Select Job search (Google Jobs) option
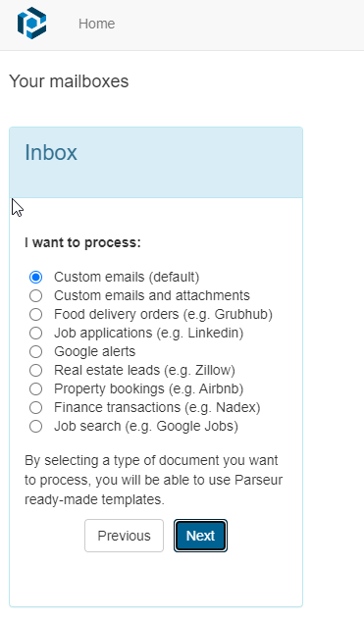Image resolution: width=364 pixels, height=620 pixels. pos(35,426)
